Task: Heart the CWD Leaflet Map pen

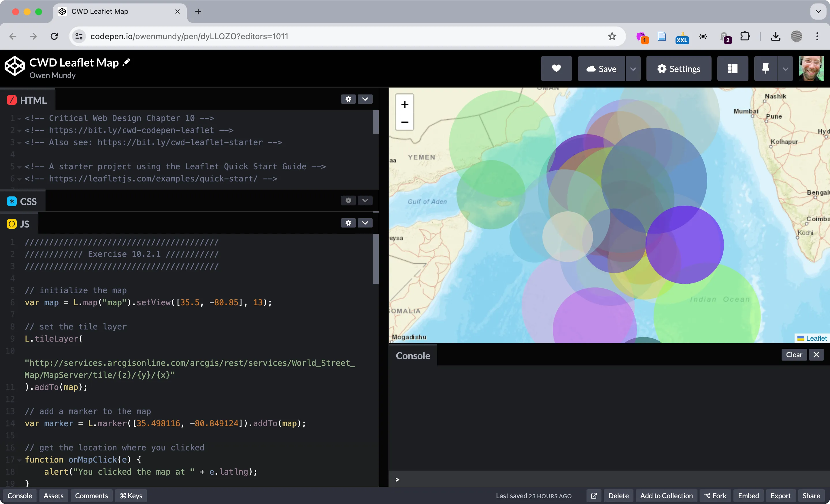Action: click(556, 68)
